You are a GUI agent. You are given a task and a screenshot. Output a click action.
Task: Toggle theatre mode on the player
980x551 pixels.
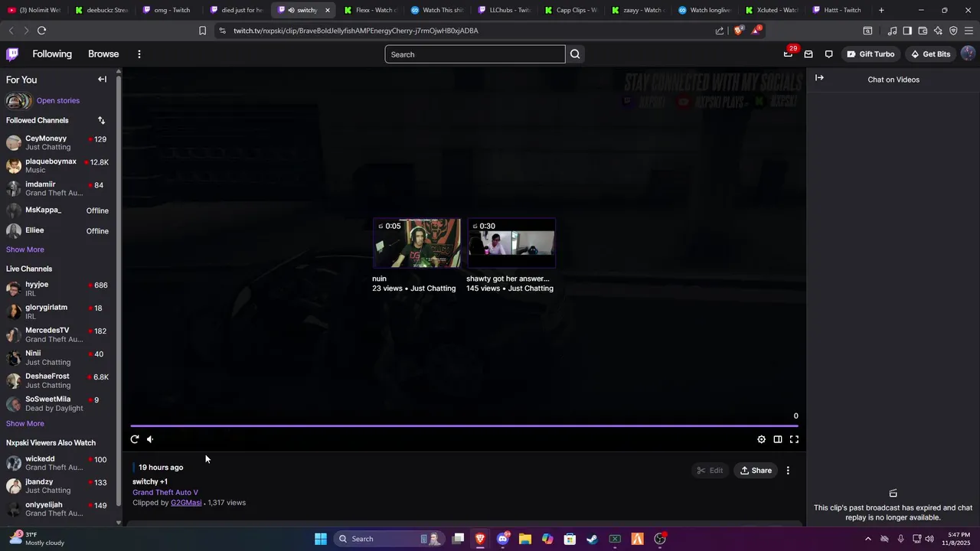tap(778, 439)
